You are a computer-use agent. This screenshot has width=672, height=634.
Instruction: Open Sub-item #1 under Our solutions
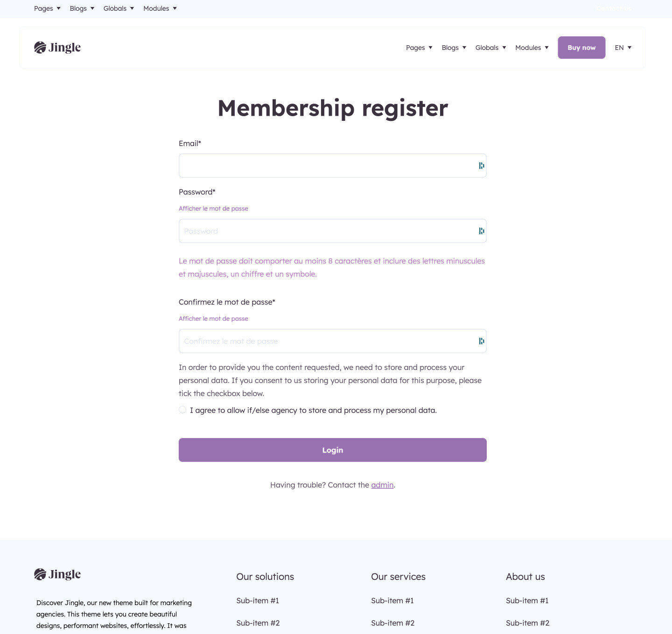258,600
